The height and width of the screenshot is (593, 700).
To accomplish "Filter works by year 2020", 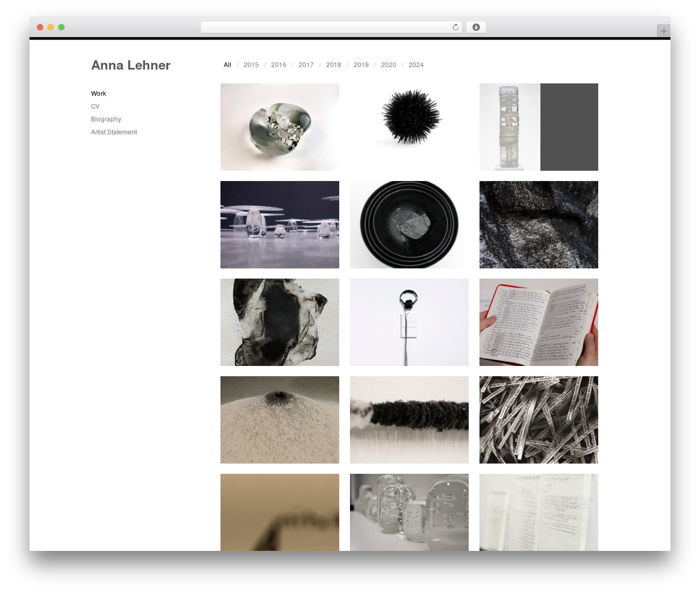I will pos(389,65).
